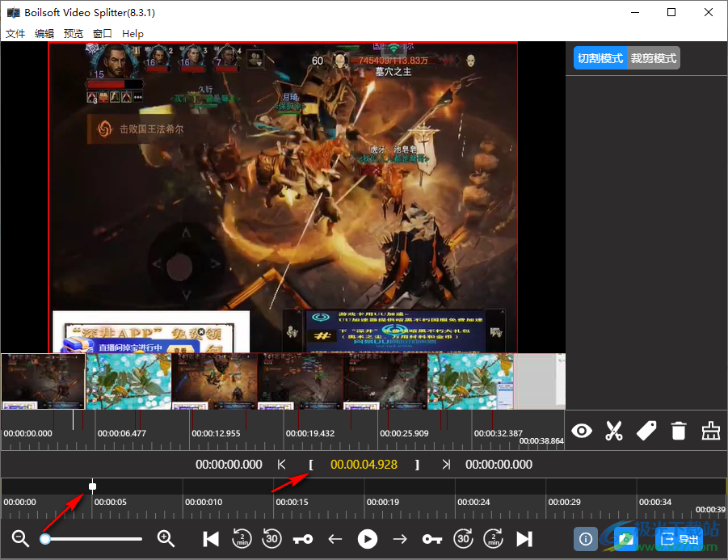The height and width of the screenshot is (560, 728).
Task: Click the zoom out magnifier icon
Action: pos(20,539)
